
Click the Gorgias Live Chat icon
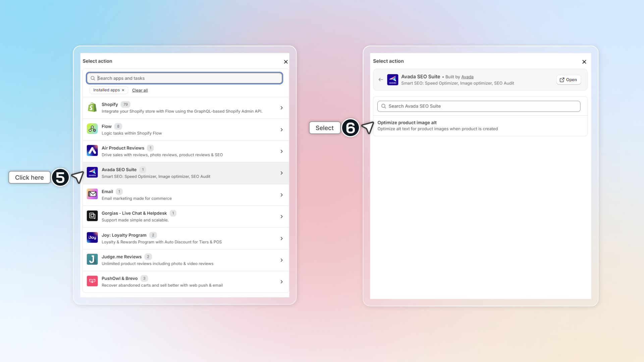tap(92, 216)
